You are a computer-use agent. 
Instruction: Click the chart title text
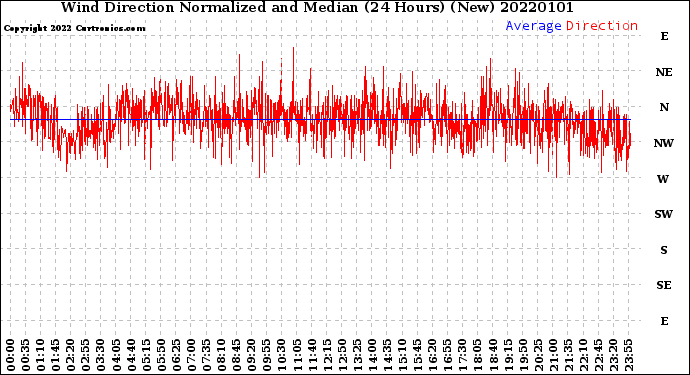coord(317,7)
